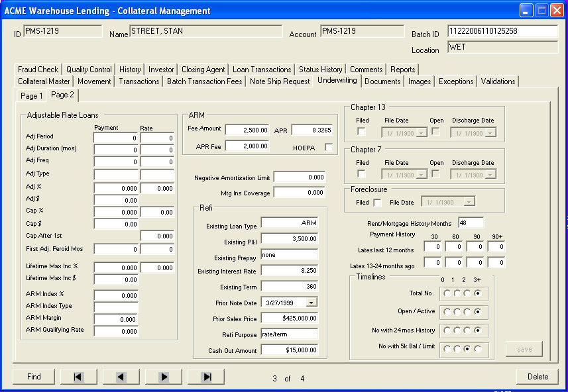Tick the Foreclosure Filed checkbox

pyautogui.click(x=378, y=203)
